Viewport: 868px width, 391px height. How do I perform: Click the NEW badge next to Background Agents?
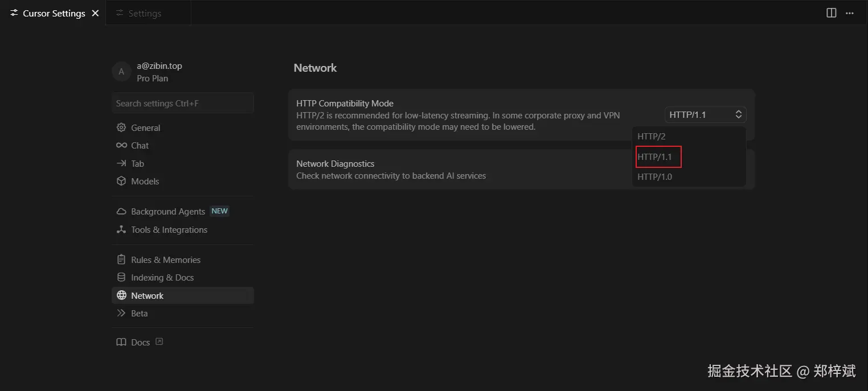pos(219,211)
